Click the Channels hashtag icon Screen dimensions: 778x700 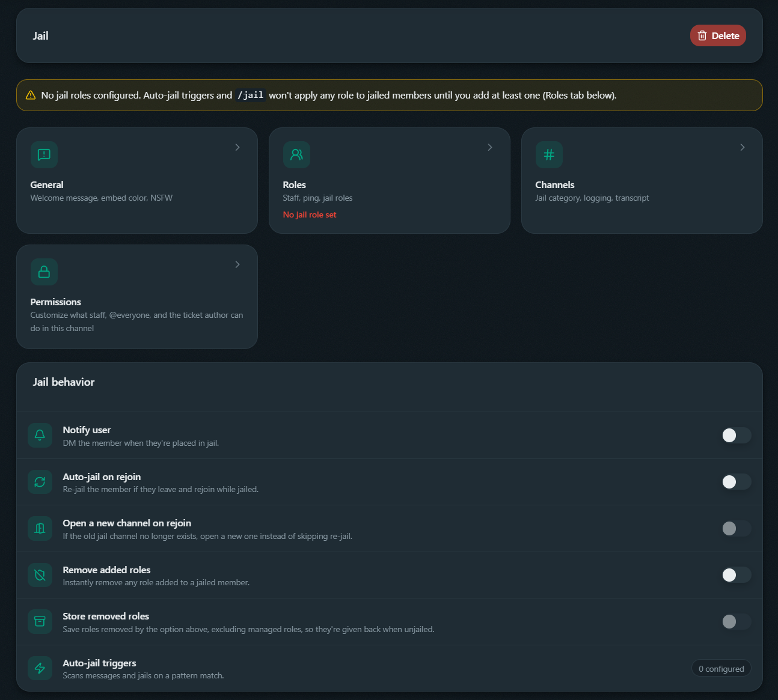pyautogui.click(x=549, y=154)
